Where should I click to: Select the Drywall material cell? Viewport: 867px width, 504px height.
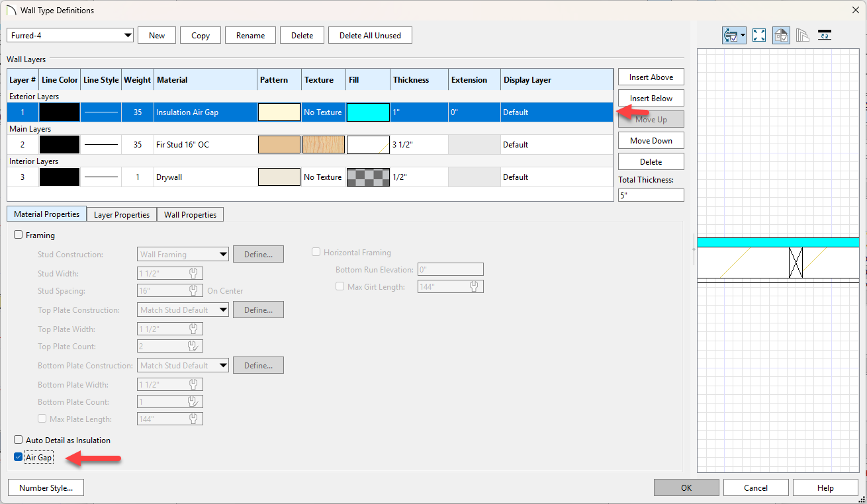pyautogui.click(x=205, y=177)
